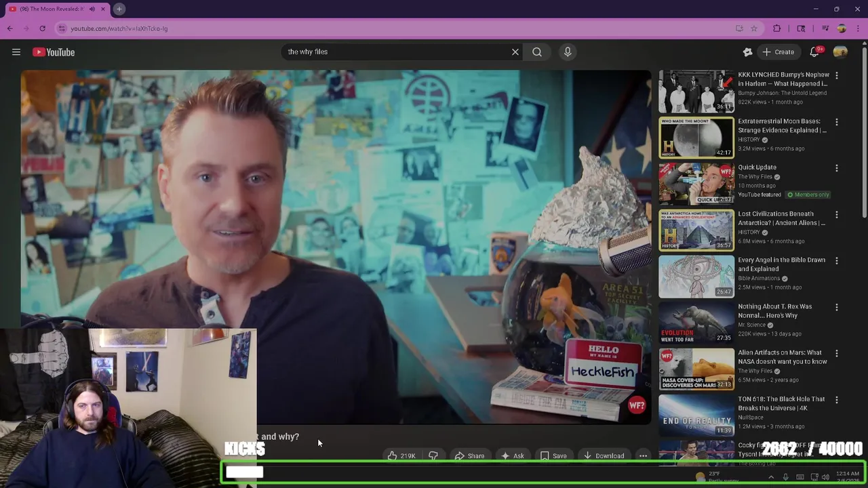Open "KKK LYNCHED Bumpy's Nephew" video thumbnail
The width and height of the screenshot is (868, 488).
[696, 91]
